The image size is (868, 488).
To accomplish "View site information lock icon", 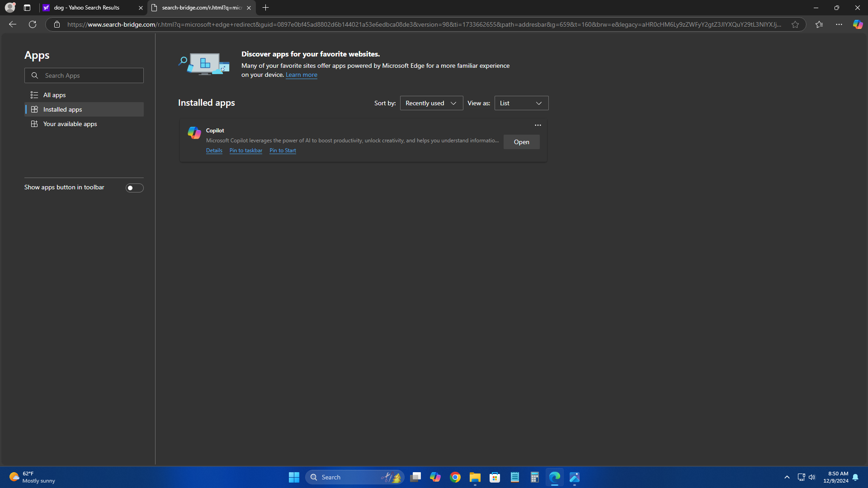I will pos(57,24).
